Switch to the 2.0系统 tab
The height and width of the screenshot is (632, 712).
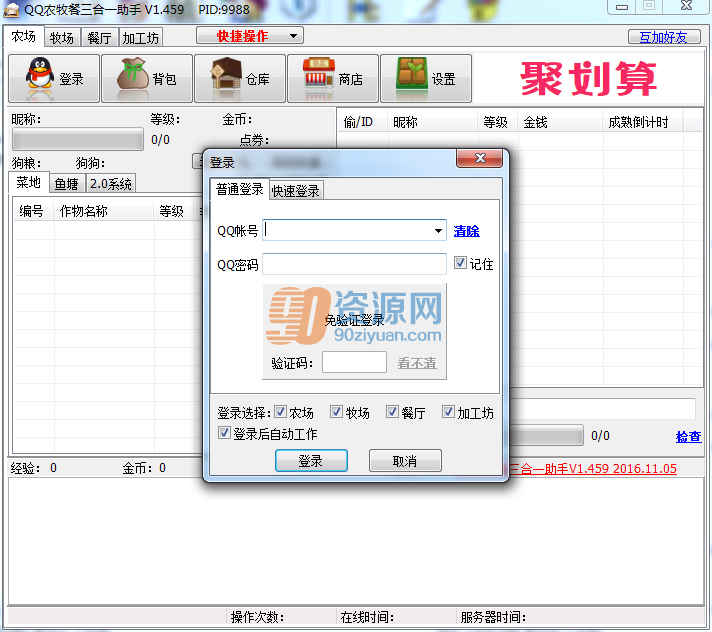pyautogui.click(x=111, y=184)
